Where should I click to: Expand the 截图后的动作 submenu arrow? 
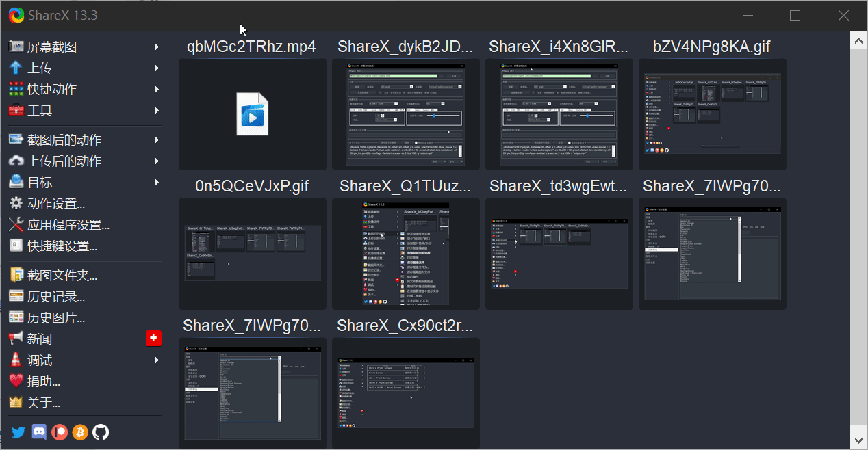[157, 140]
